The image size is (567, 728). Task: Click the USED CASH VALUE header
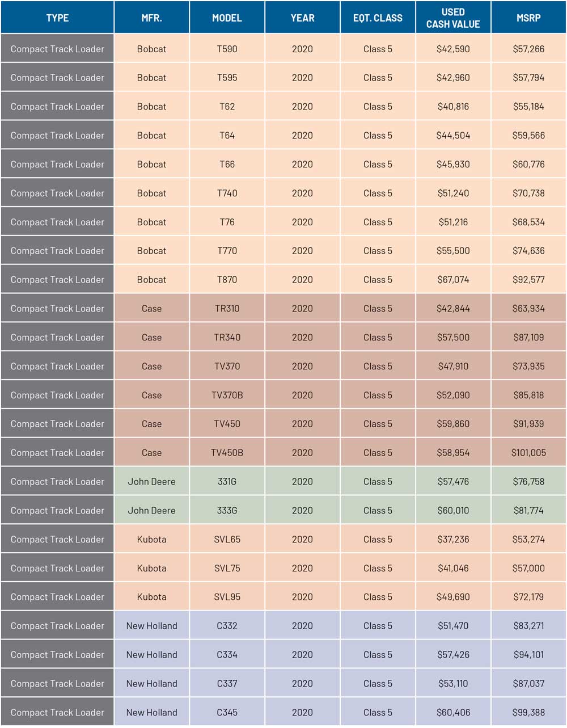pyautogui.click(x=453, y=18)
